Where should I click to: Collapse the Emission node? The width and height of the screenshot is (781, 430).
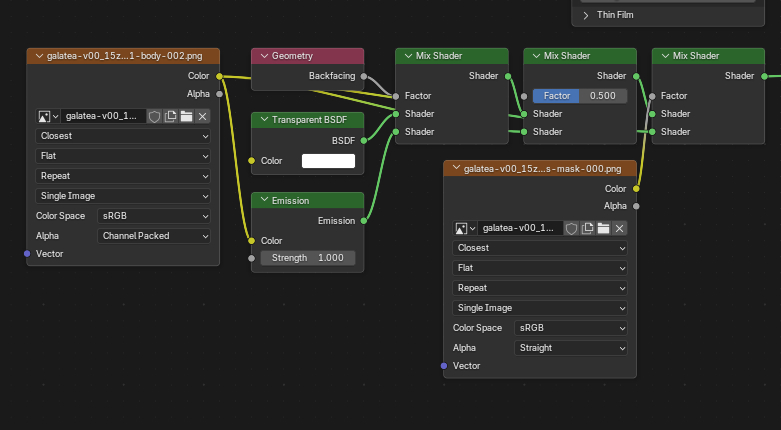262,200
